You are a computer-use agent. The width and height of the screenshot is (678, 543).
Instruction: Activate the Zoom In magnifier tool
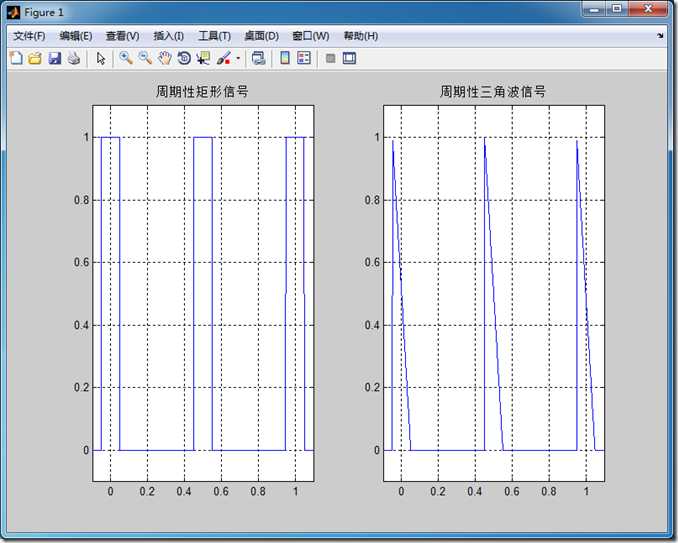(126, 58)
